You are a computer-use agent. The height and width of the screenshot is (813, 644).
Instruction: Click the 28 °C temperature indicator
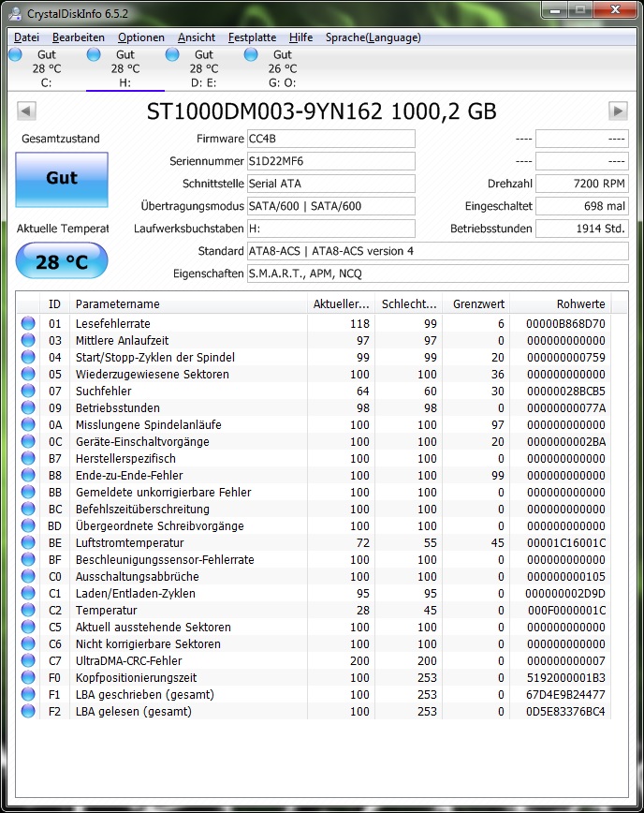point(62,261)
